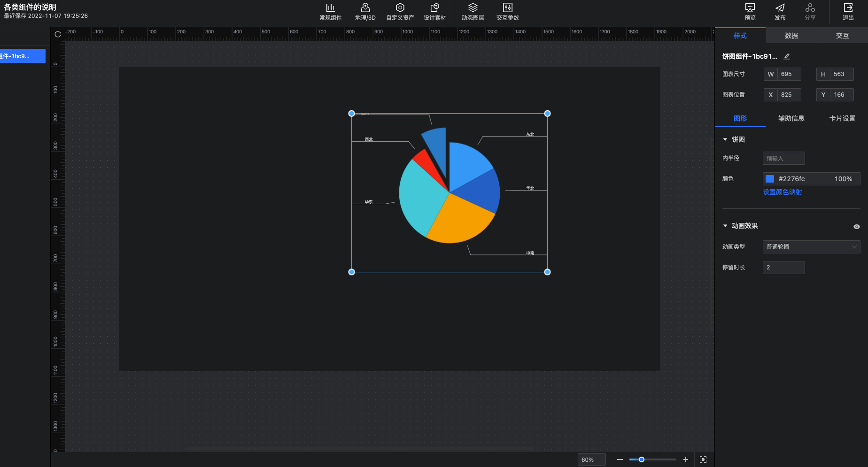Click the pencil icon to rename component
The width and height of the screenshot is (868, 467).
(787, 56)
